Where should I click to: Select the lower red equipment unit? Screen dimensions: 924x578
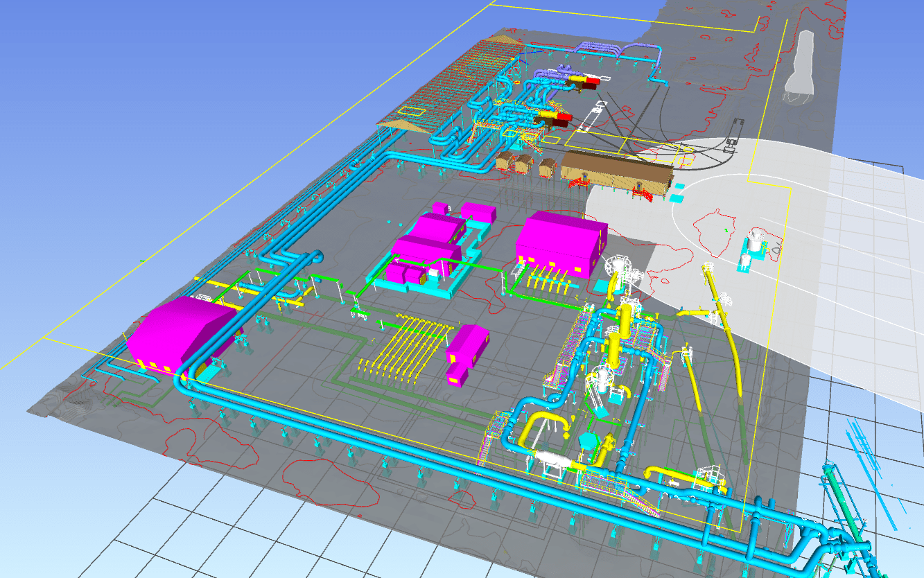(x=558, y=118)
